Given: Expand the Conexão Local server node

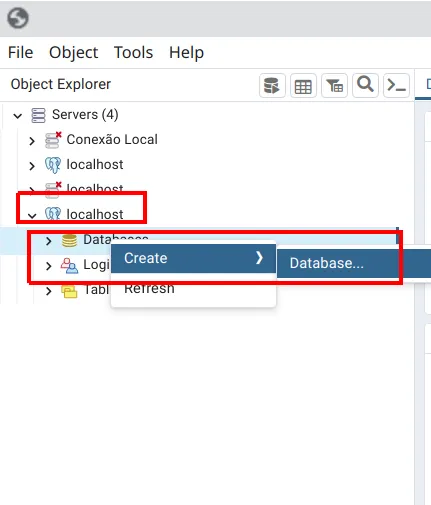Looking at the screenshot, I should tap(32, 141).
